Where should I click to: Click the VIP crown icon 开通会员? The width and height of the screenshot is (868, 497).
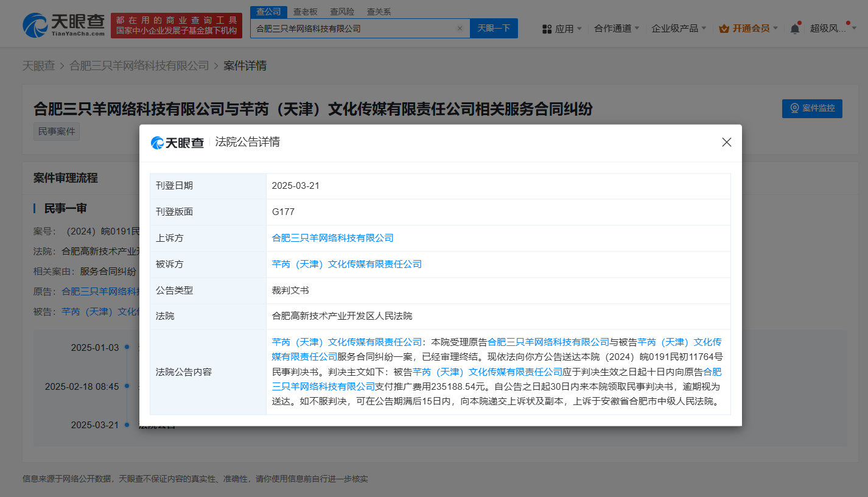[724, 29]
